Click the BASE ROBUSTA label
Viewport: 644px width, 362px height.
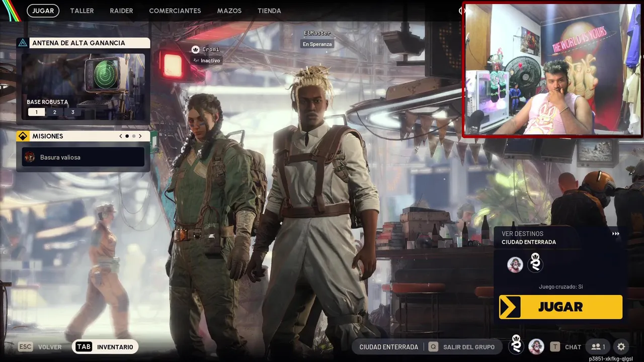point(47,102)
